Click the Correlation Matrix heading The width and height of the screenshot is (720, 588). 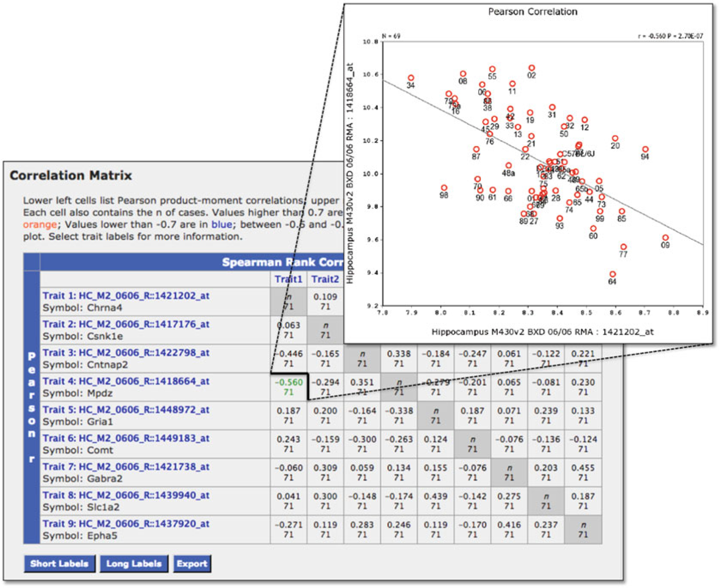[x=71, y=176]
